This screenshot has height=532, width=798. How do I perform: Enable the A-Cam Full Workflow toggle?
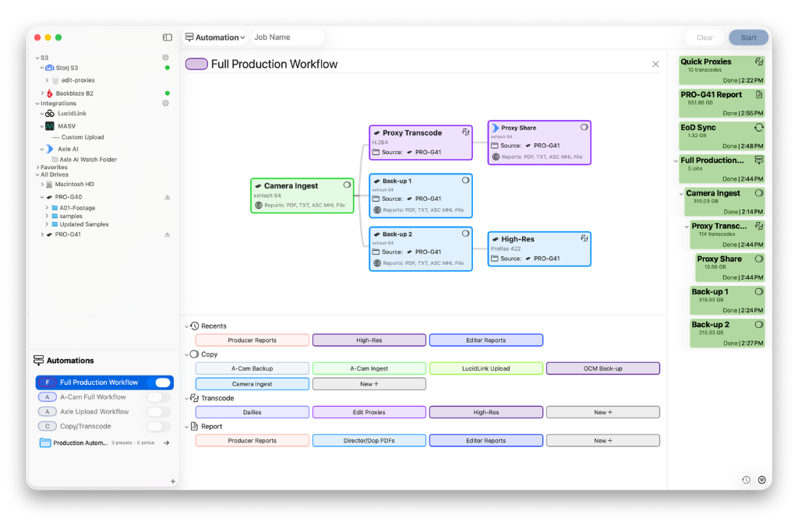(158, 397)
